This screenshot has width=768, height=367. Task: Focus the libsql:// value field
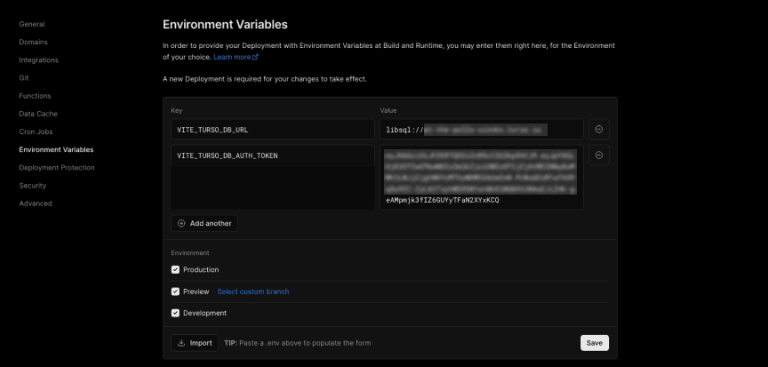[481, 129]
